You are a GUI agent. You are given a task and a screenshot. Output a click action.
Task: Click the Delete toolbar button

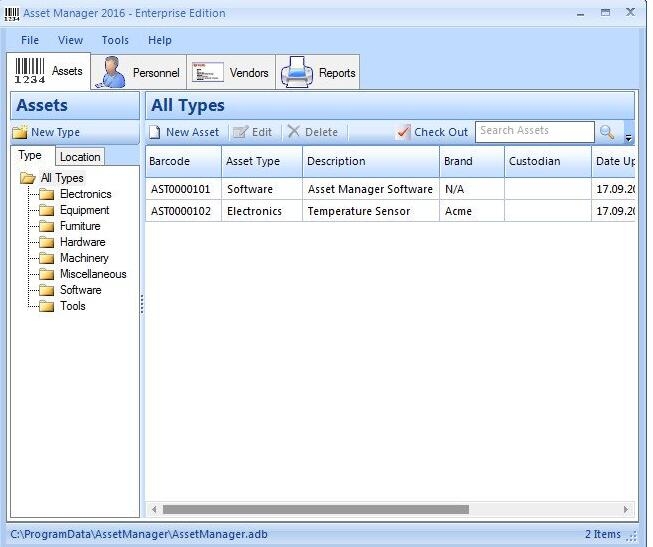coord(312,132)
